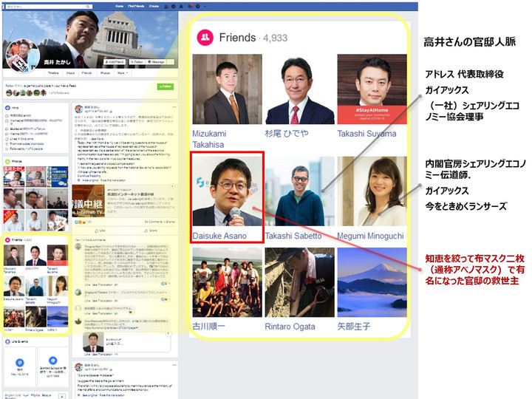Click the green Photos section icon
532x399 pixels.
pos(7,162)
